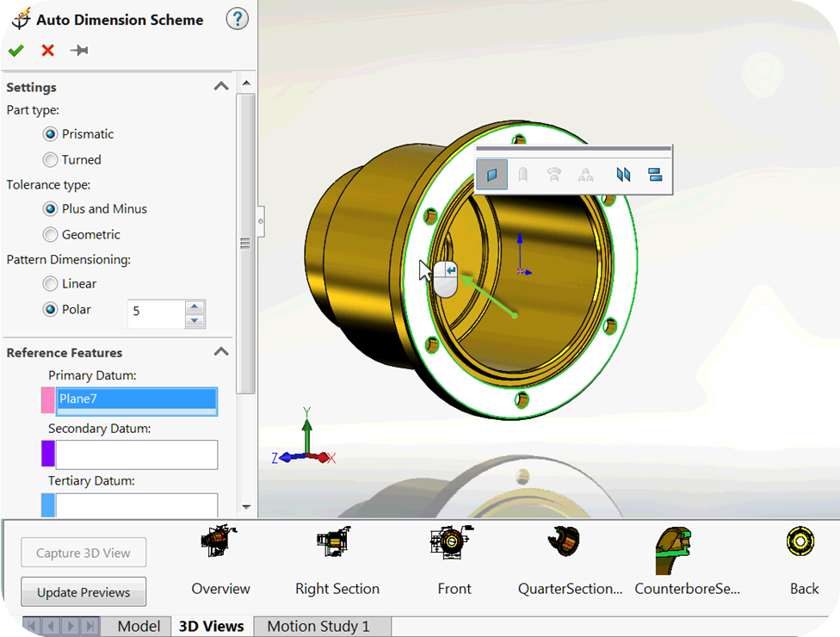Click scrollbar up arrow in property panel
The image size is (840, 637).
tap(246, 83)
